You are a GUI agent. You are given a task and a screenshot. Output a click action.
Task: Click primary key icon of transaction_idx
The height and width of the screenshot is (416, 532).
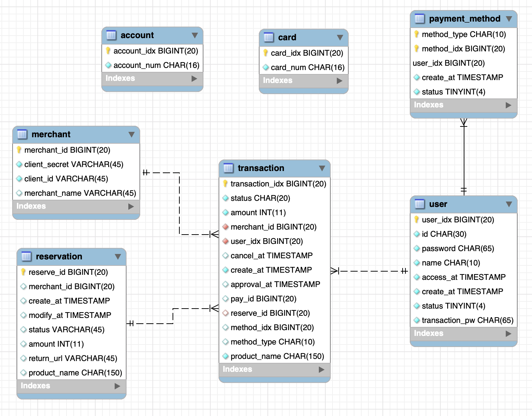[x=225, y=184]
